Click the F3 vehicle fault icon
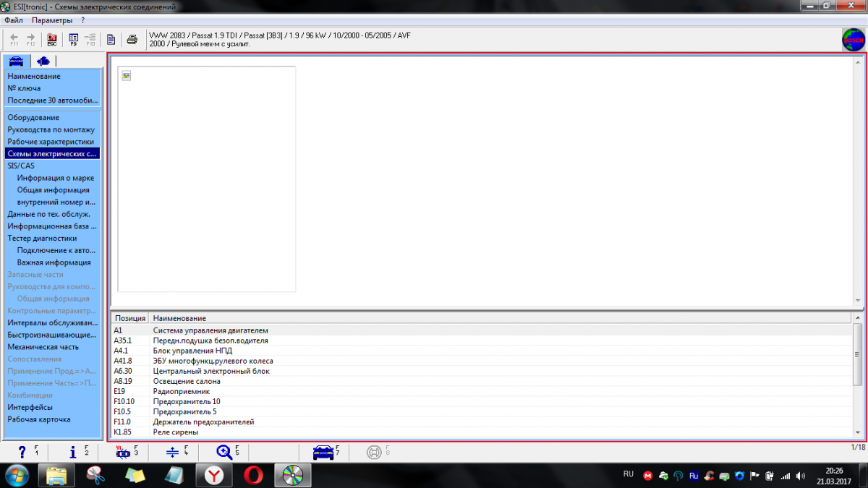This screenshot has width=868, height=488. tap(123, 453)
